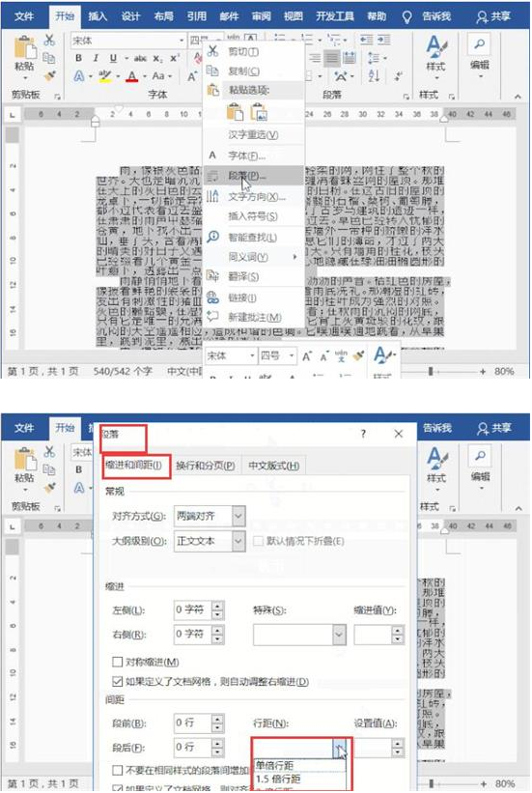Switch to the Design (设计) ribbon tab
Viewport: 532px width, 793px height.
130,16
